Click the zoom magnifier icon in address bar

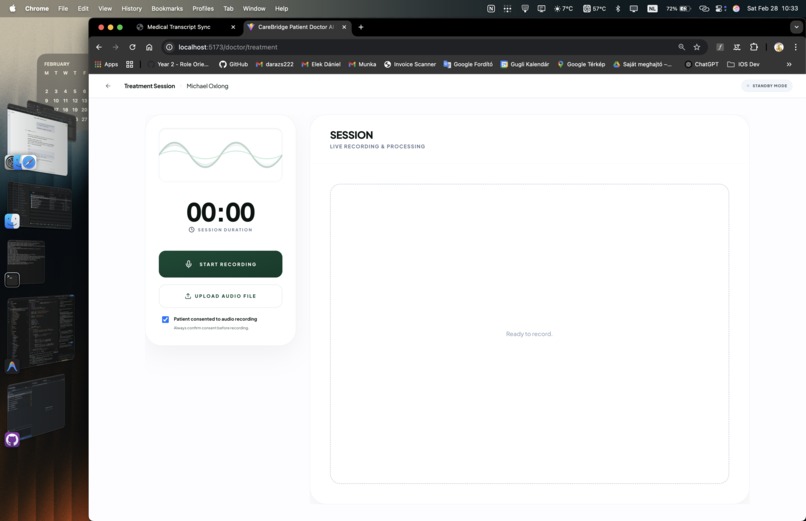682,47
